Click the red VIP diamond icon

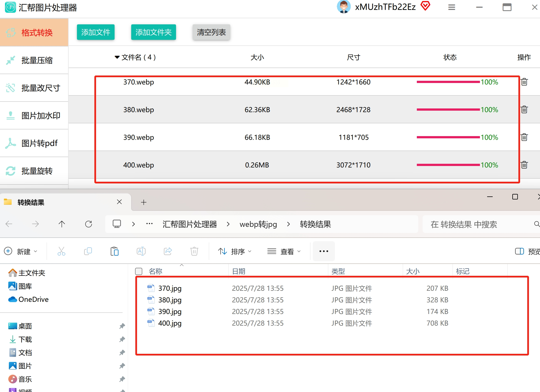point(425,6)
